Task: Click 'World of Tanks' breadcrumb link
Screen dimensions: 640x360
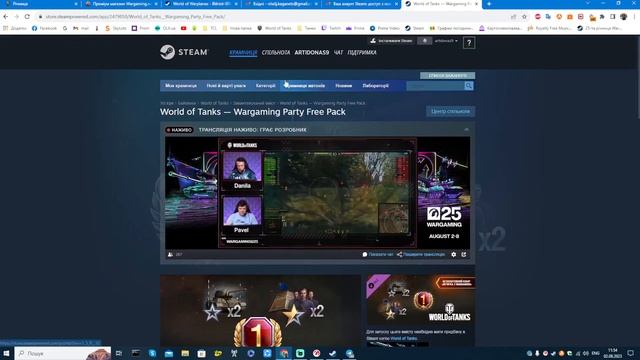Action: [214, 103]
